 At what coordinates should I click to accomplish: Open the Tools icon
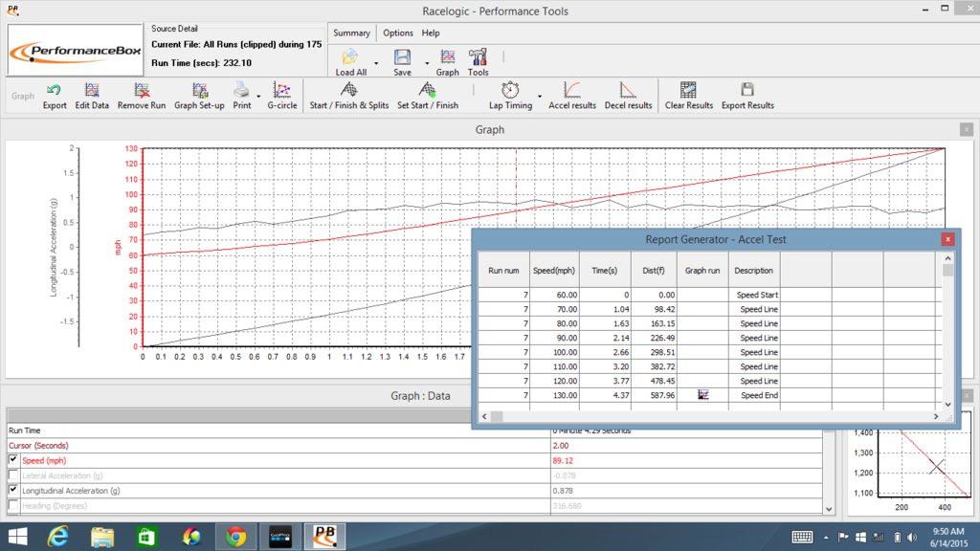[x=479, y=58]
